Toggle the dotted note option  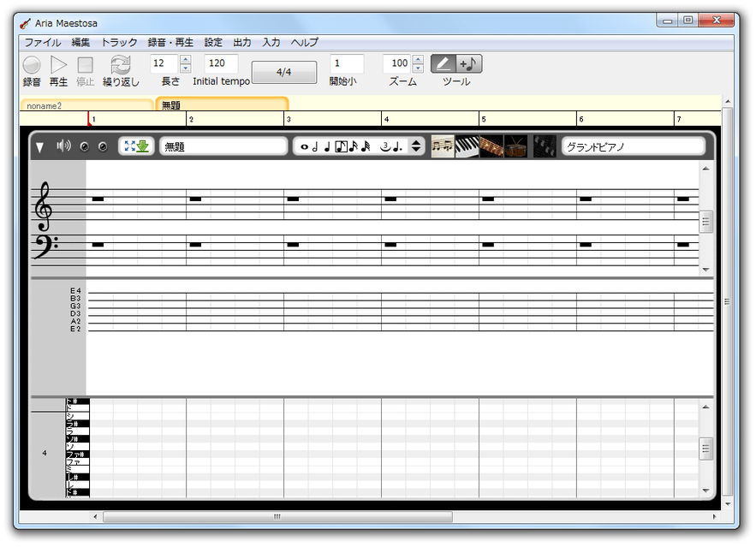397,146
